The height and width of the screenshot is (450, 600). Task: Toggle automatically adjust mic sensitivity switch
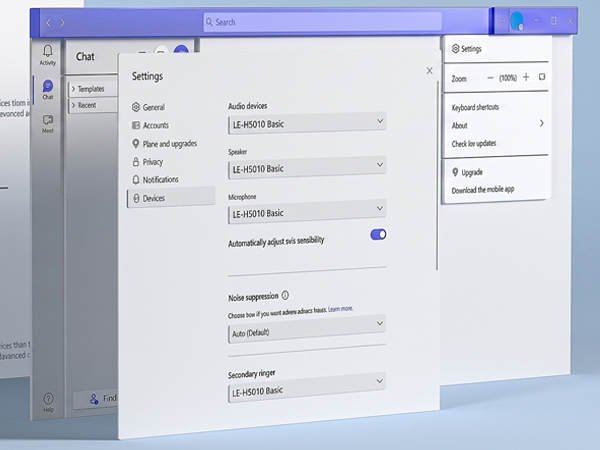coord(378,234)
